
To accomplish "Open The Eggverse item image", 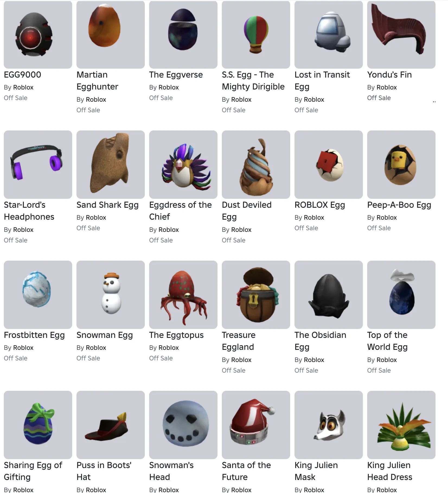I will tap(183, 34).
